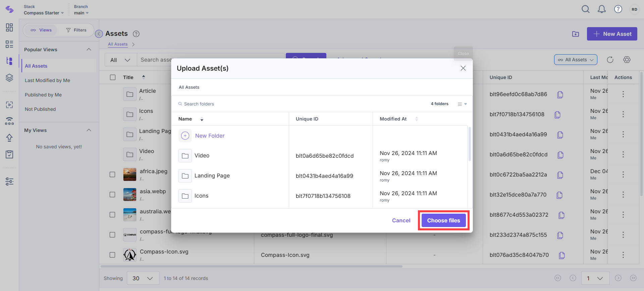Image resolution: width=644 pixels, height=291 pixels.
Task: Select the All Assets popular view
Action: (x=59, y=66)
